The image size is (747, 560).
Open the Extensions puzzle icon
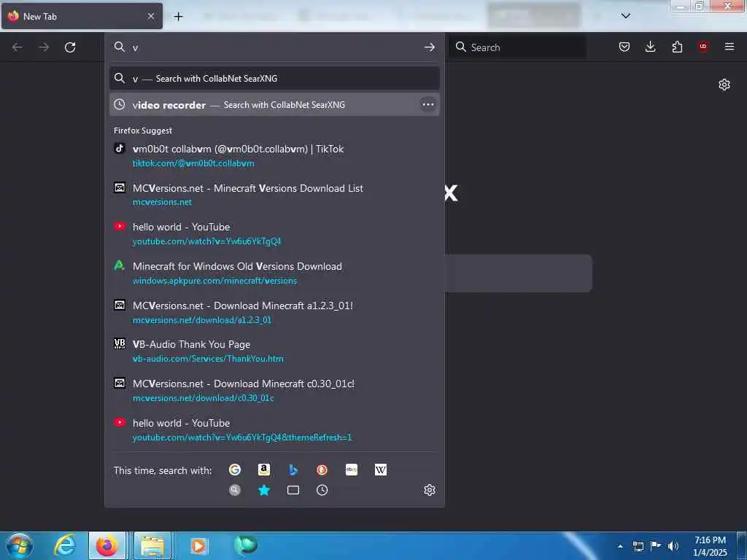point(677,47)
